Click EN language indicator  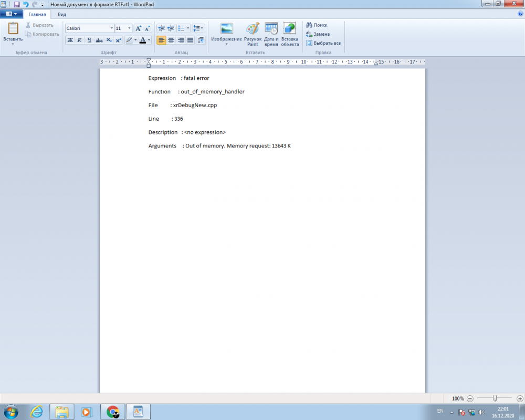point(440,411)
